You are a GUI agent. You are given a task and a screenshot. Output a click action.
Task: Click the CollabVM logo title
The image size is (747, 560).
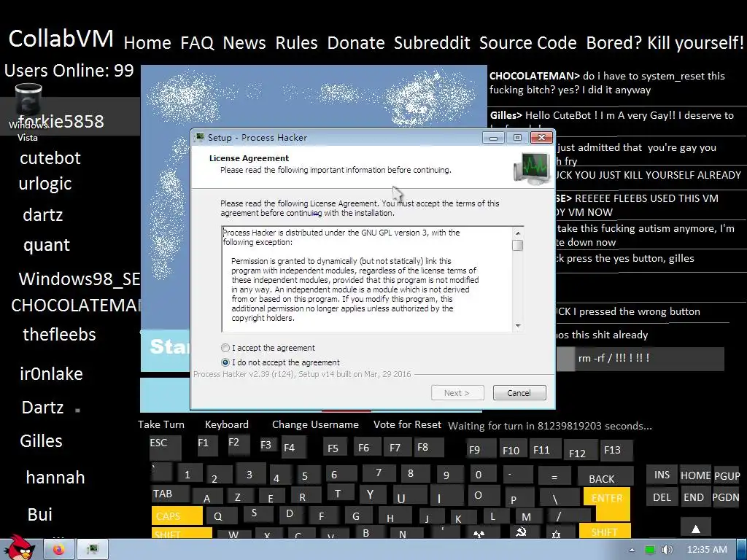(x=61, y=39)
